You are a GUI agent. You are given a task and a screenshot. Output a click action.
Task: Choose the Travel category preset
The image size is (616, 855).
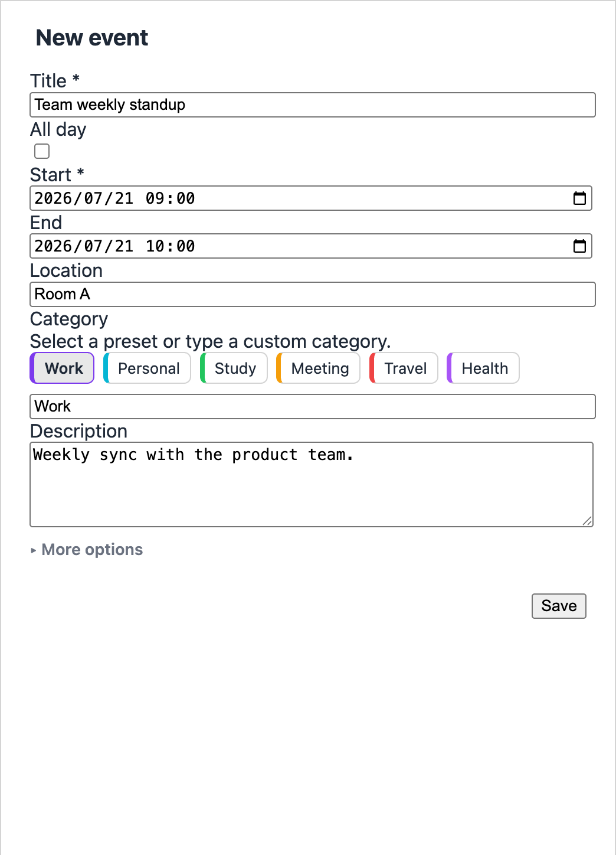click(404, 368)
